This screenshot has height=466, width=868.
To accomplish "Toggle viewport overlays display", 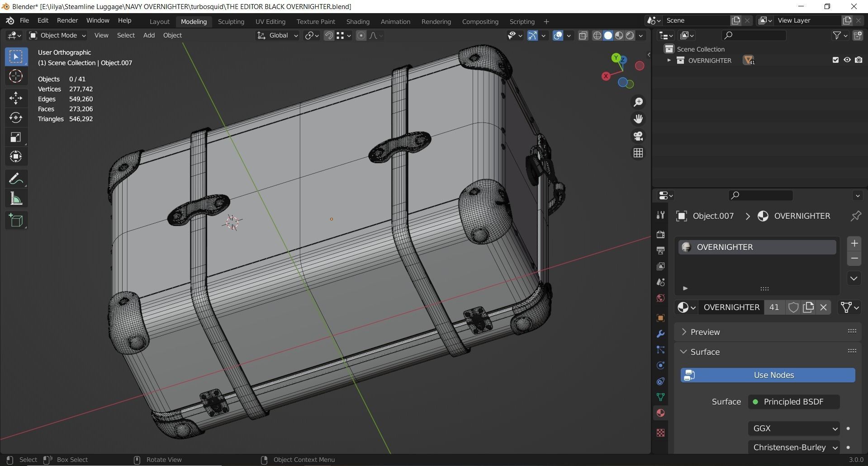I will click(558, 35).
